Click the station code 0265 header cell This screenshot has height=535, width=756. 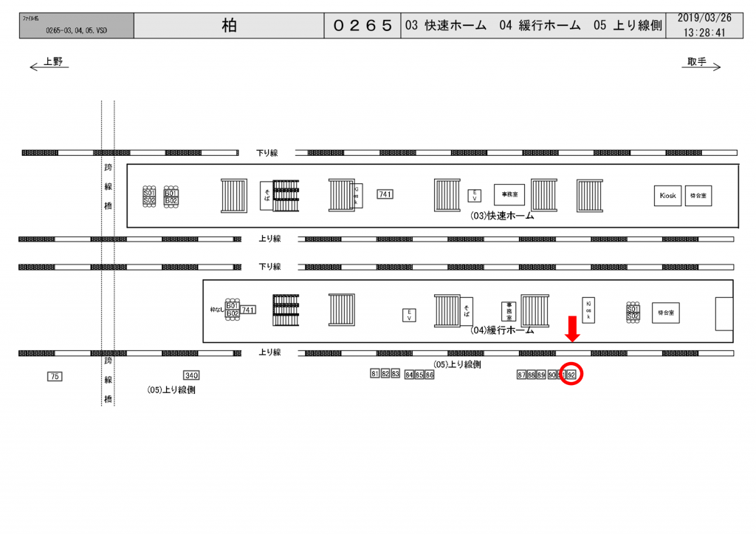point(362,25)
